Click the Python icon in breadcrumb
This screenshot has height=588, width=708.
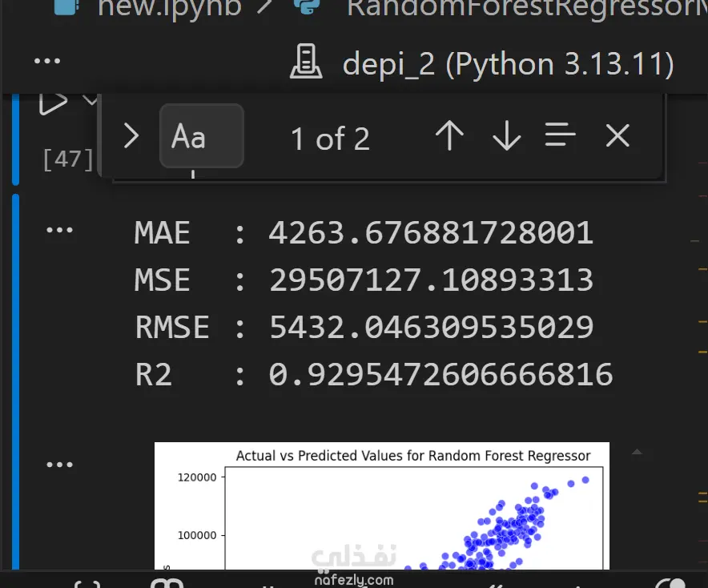(x=307, y=6)
